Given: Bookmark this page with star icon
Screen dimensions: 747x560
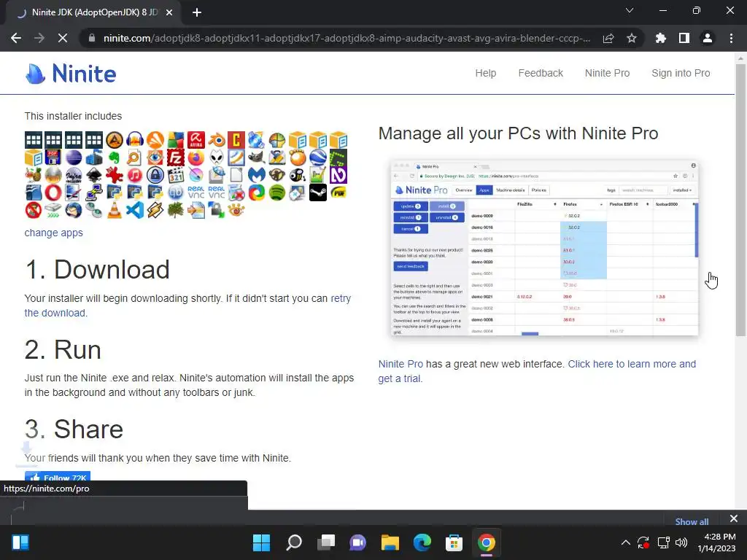Looking at the screenshot, I should pos(632,38).
